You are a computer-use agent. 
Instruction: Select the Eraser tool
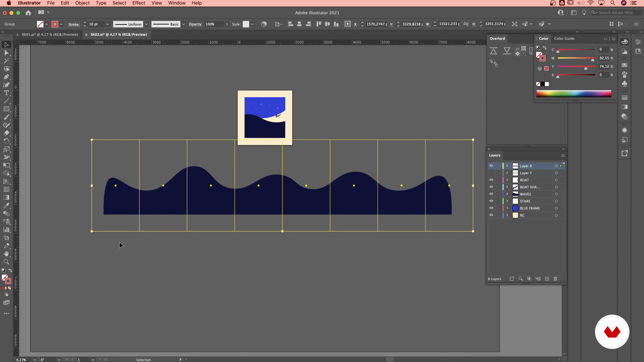click(x=7, y=133)
